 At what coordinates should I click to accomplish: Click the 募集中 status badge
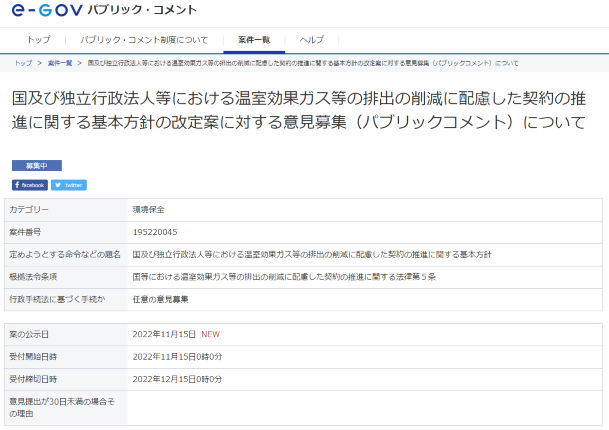click(x=37, y=165)
